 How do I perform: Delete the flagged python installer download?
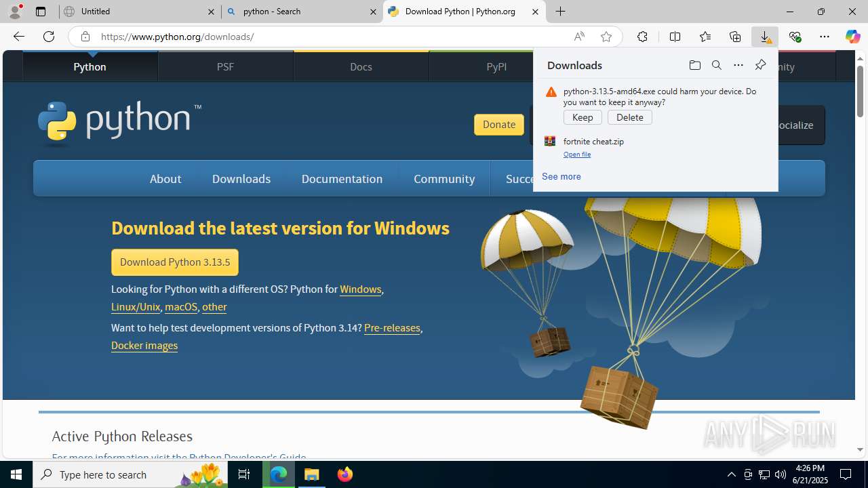point(630,117)
